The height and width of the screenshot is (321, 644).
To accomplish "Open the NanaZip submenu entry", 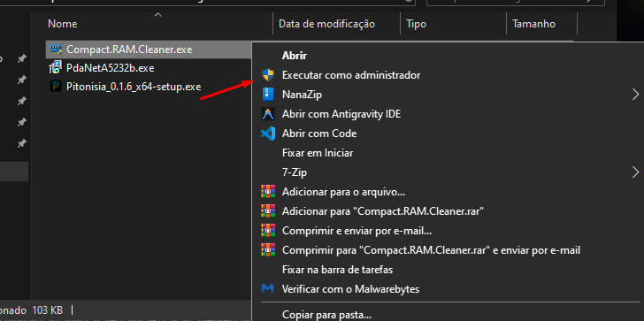I will 302,95.
